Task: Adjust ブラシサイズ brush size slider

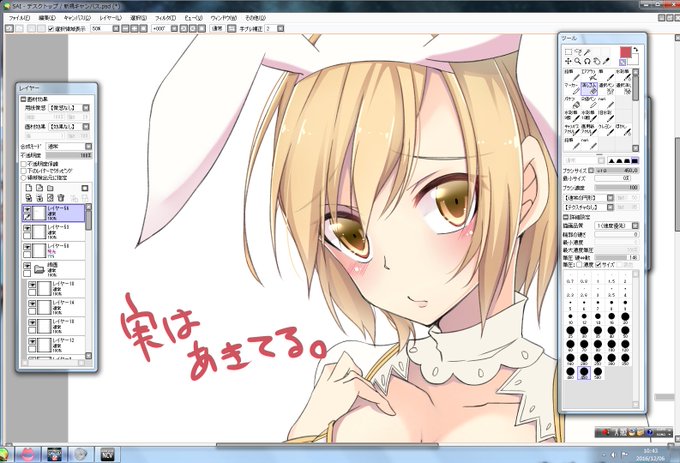Action: click(x=617, y=171)
